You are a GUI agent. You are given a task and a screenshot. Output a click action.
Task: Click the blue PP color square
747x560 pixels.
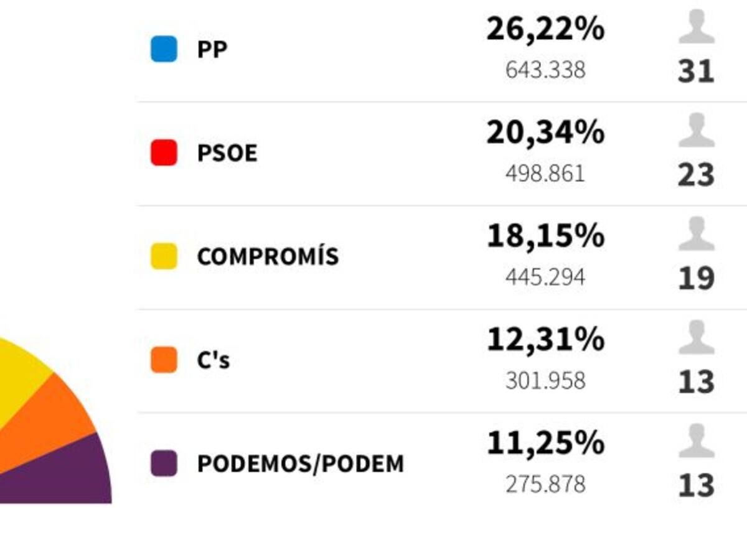tap(164, 49)
